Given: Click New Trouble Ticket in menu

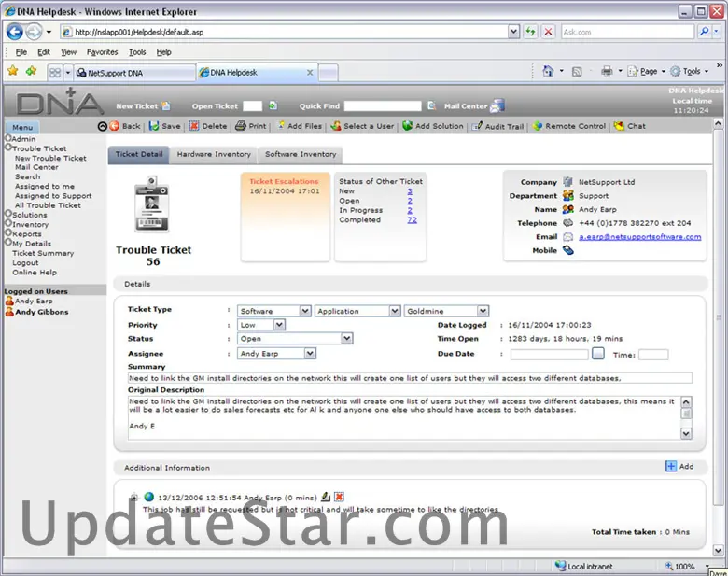Looking at the screenshot, I should tap(50, 158).
